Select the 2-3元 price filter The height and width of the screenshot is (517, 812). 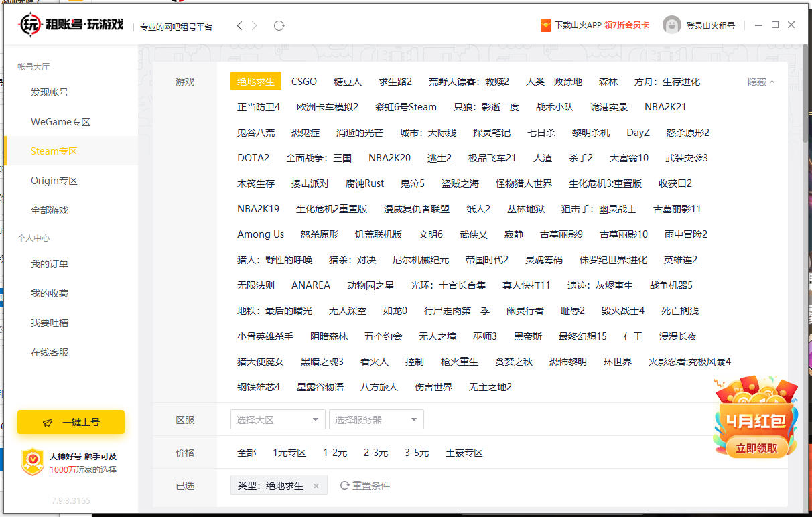(376, 453)
